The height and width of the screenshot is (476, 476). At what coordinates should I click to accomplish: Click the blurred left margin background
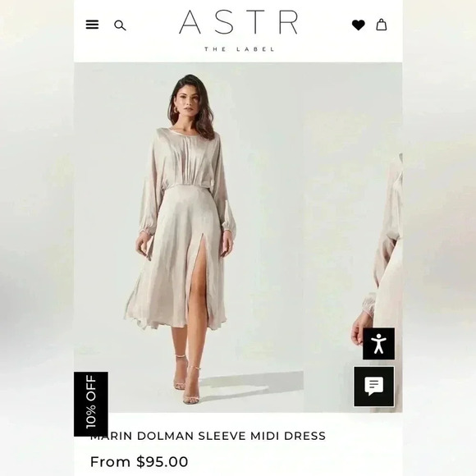pos(37,238)
